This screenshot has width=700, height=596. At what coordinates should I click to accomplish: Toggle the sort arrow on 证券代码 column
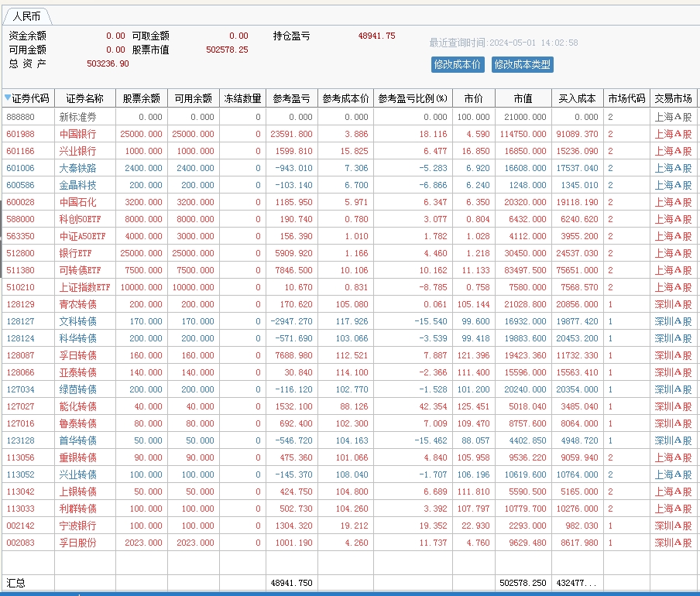click(8, 98)
